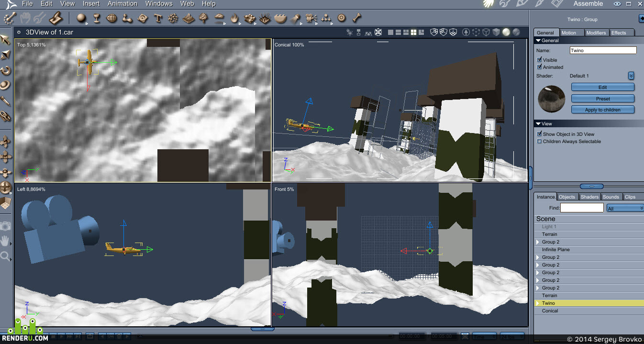Image resolution: width=644 pixels, height=344 pixels.
Task: Open the Model room wrench icon
Action: pos(506,4)
